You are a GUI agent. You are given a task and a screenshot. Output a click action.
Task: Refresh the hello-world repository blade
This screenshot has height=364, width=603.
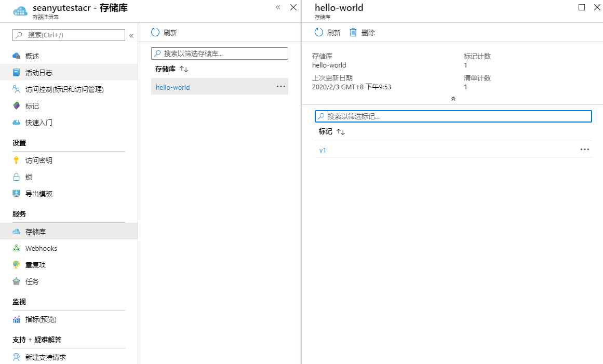[328, 33]
